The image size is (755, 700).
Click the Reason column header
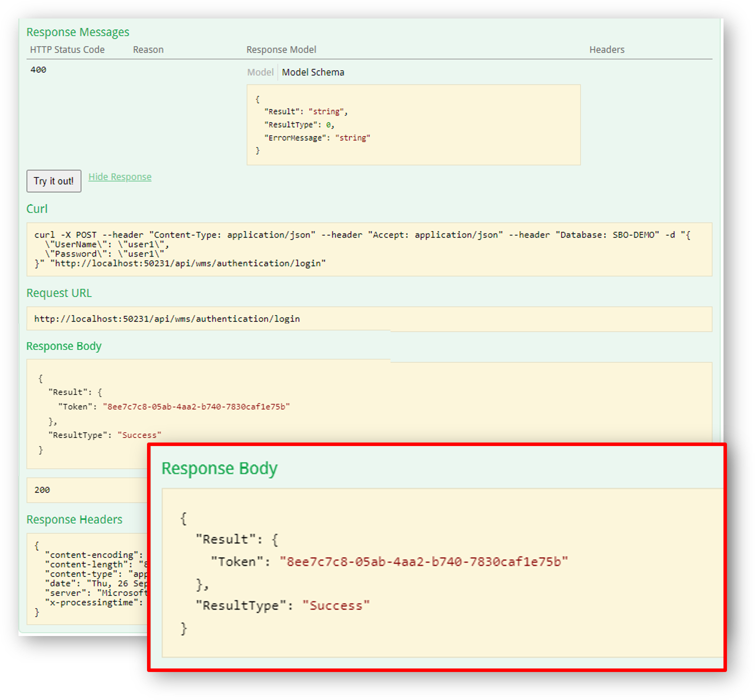(x=148, y=49)
